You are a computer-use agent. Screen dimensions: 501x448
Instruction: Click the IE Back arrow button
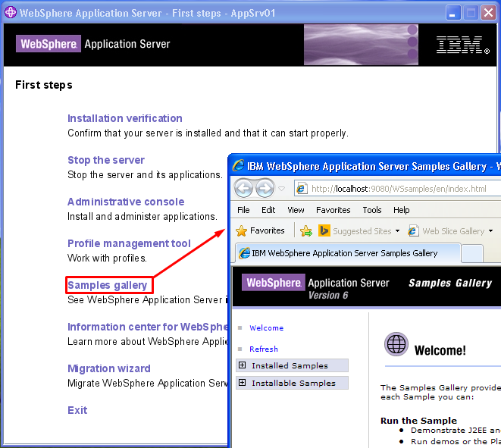pos(244,189)
